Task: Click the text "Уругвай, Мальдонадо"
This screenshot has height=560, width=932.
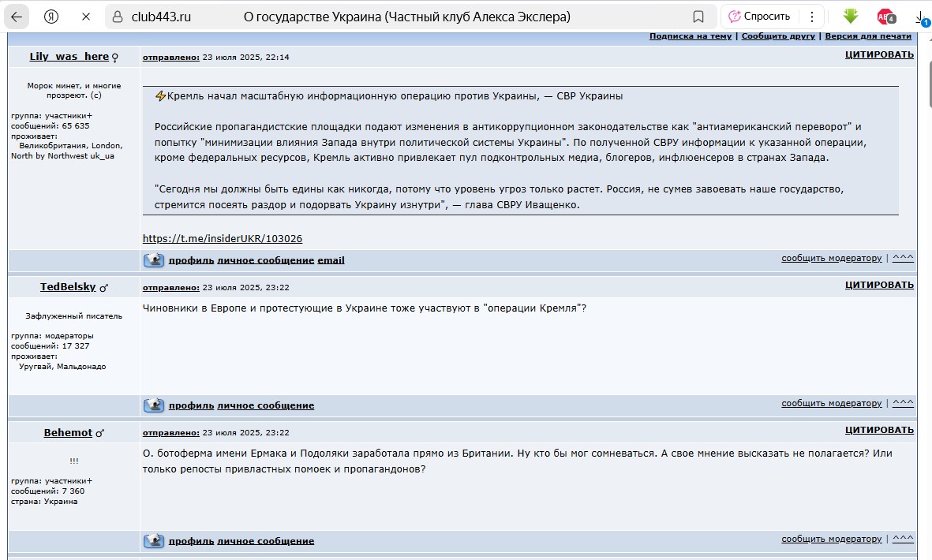Action: (x=62, y=367)
